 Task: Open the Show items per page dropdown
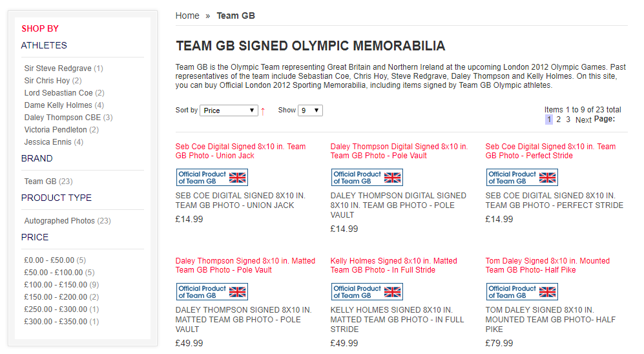[x=310, y=110]
